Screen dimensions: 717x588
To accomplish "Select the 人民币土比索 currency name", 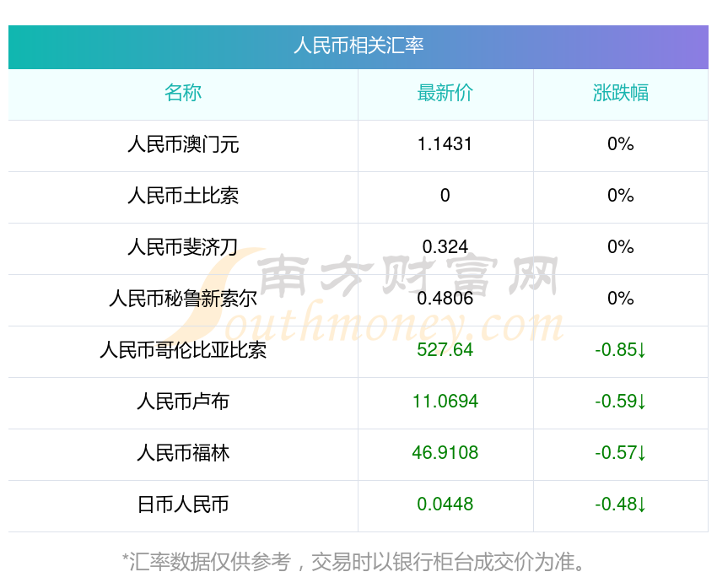I will [183, 196].
